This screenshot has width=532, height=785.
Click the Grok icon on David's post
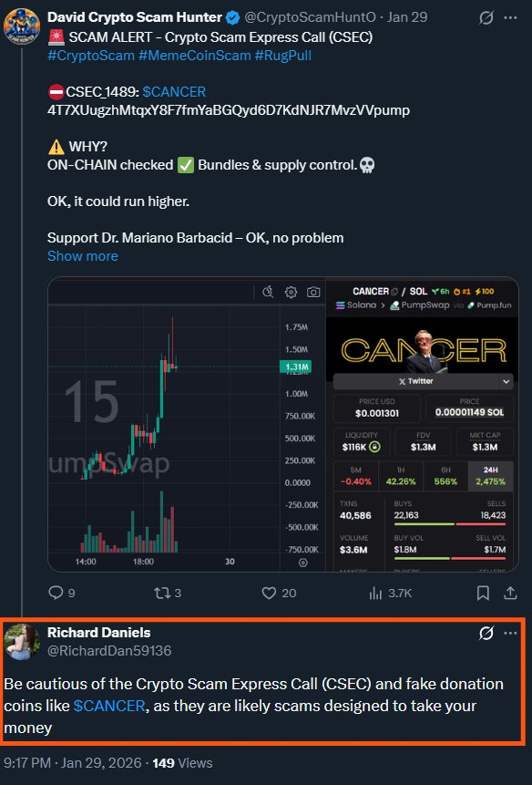tap(486, 17)
